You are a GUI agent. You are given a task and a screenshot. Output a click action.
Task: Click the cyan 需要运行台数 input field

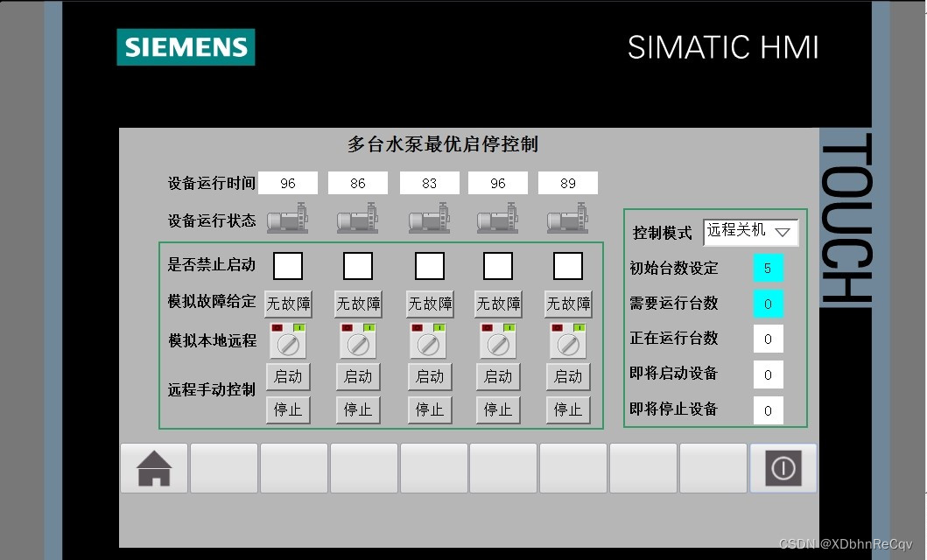tap(768, 304)
